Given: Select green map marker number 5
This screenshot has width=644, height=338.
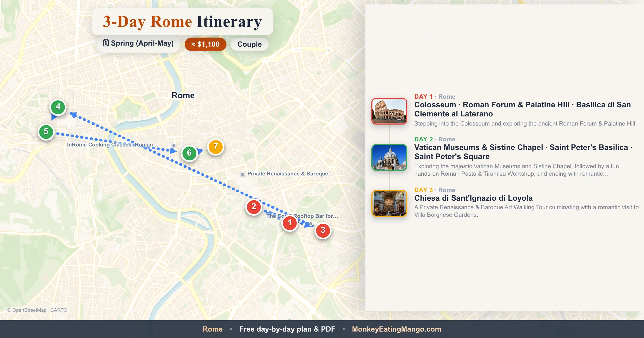Looking at the screenshot, I should 46,131.
